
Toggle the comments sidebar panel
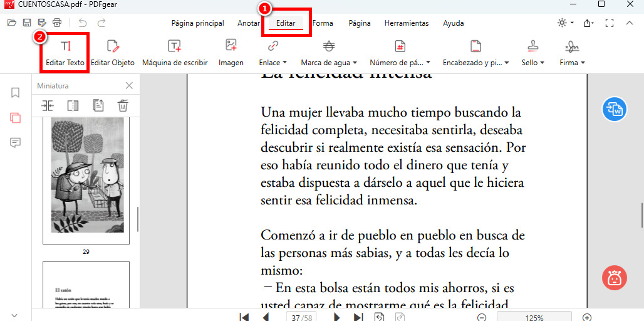click(x=15, y=143)
